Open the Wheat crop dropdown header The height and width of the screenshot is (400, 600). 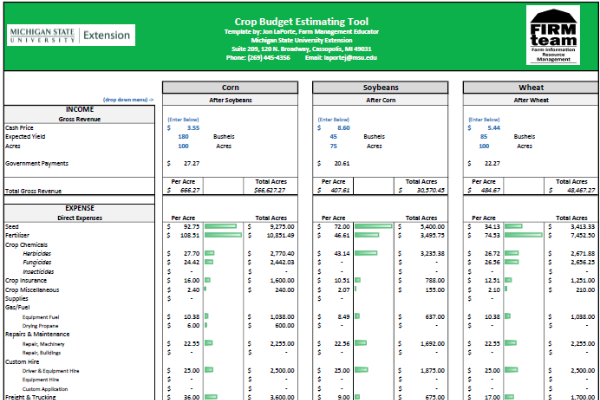click(x=529, y=87)
